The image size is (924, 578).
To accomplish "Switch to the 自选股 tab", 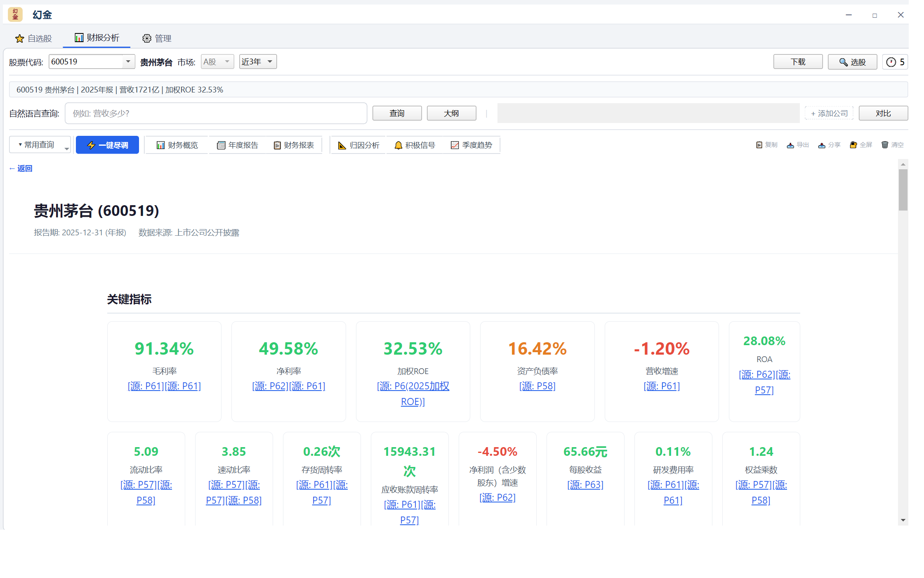I will click(34, 38).
